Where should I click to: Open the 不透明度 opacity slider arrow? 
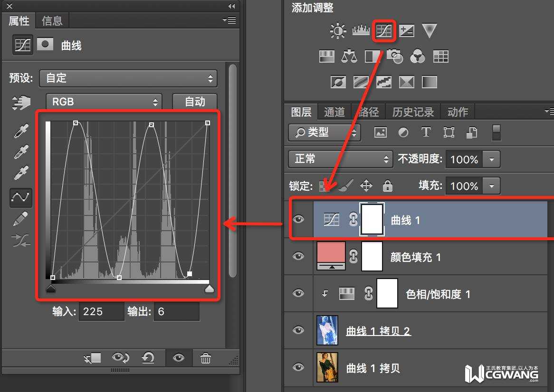coord(491,159)
